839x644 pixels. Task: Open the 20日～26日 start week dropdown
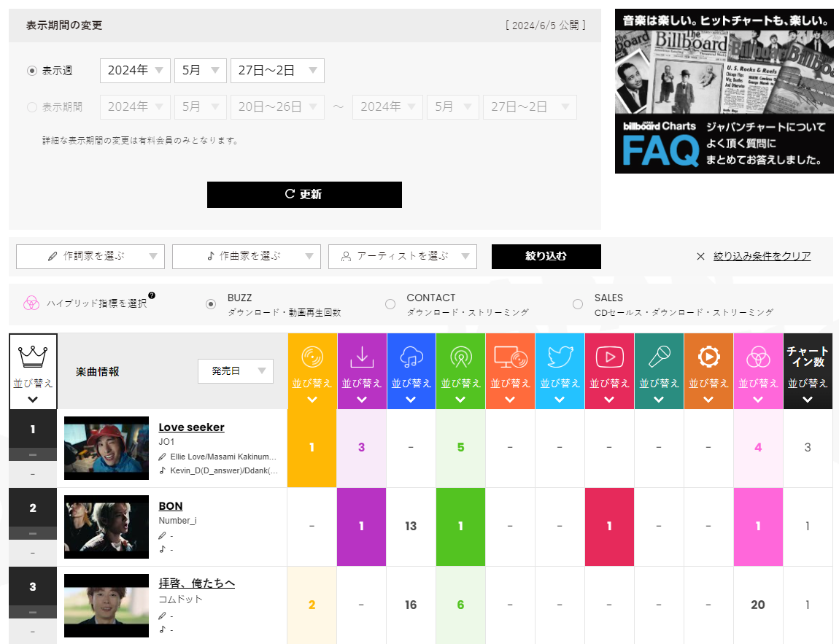(278, 107)
